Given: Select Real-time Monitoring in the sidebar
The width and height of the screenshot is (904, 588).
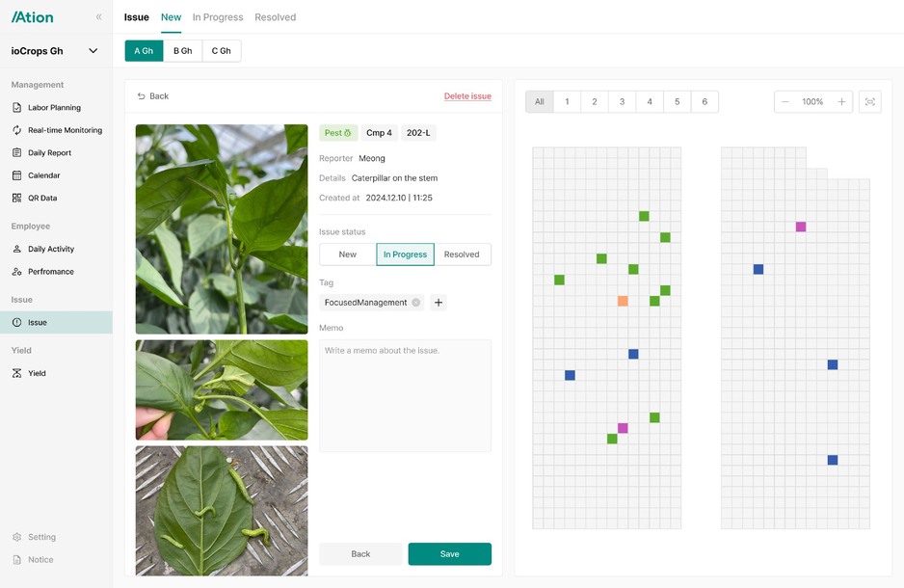Looking at the screenshot, I should 65,129.
